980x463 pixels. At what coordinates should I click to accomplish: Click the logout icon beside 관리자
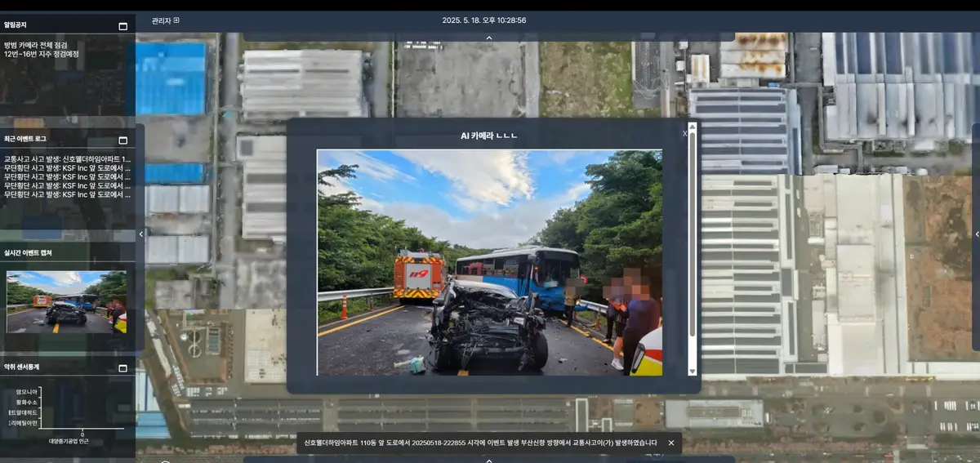pyautogui.click(x=176, y=20)
